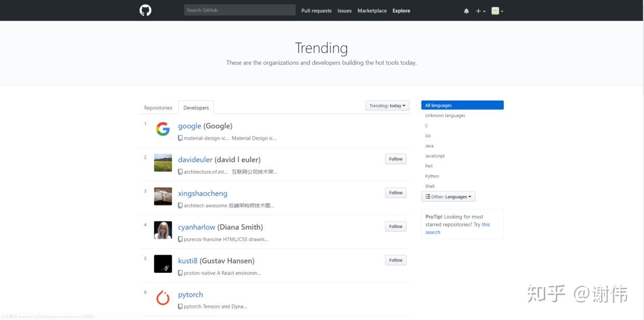Viewport: 644px width, 320px height.
Task: Follow kusti8
Action: tap(396, 260)
